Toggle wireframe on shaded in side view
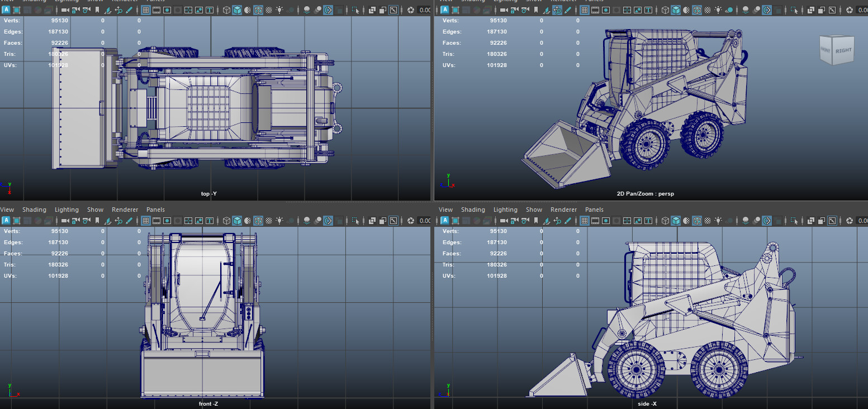 (x=697, y=221)
